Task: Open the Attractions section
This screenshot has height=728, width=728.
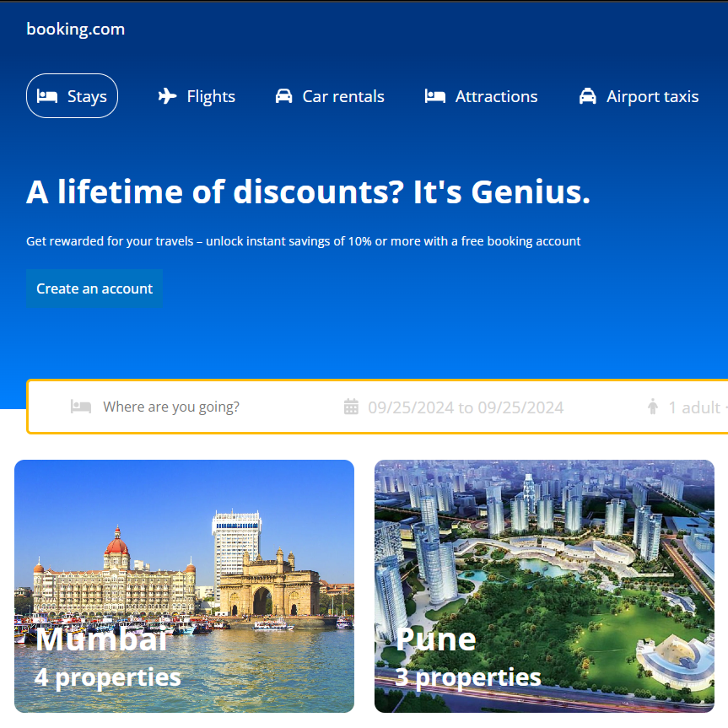Action: click(481, 96)
